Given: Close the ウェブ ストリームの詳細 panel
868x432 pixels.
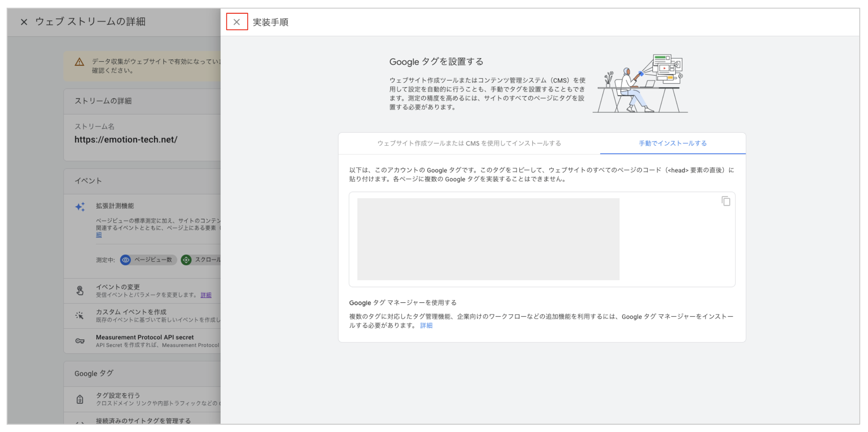Looking at the screenshot, I should (x=24, y=22).
